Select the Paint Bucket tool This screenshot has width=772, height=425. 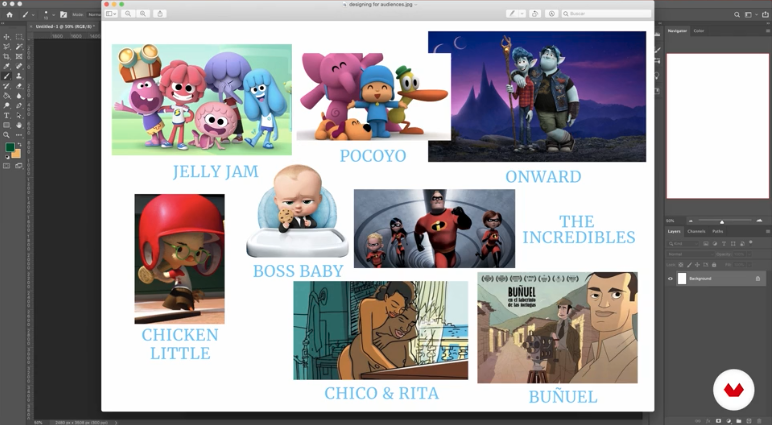pyautogui.click(x=6, y=96)
